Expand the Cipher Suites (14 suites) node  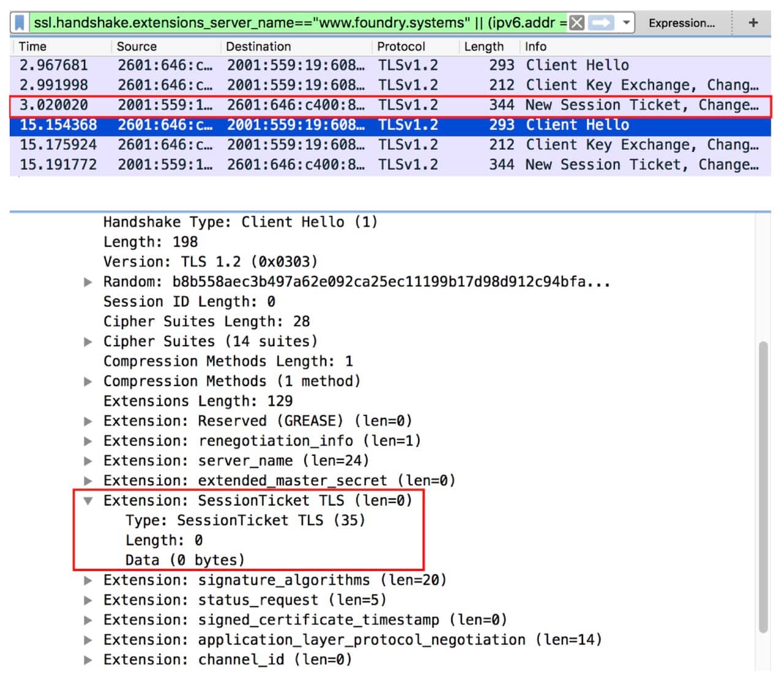(88, 341)
